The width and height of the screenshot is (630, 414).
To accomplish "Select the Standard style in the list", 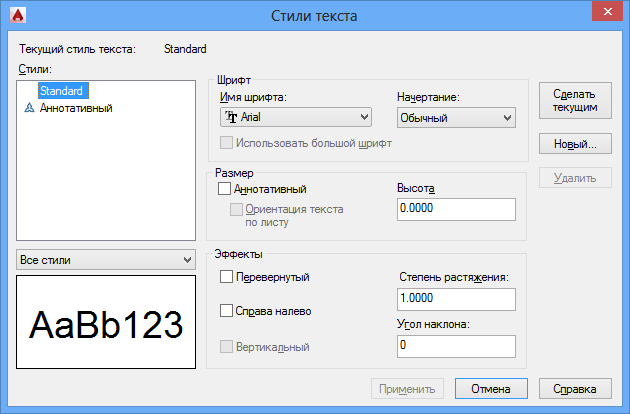I will [x=63, y=91].
